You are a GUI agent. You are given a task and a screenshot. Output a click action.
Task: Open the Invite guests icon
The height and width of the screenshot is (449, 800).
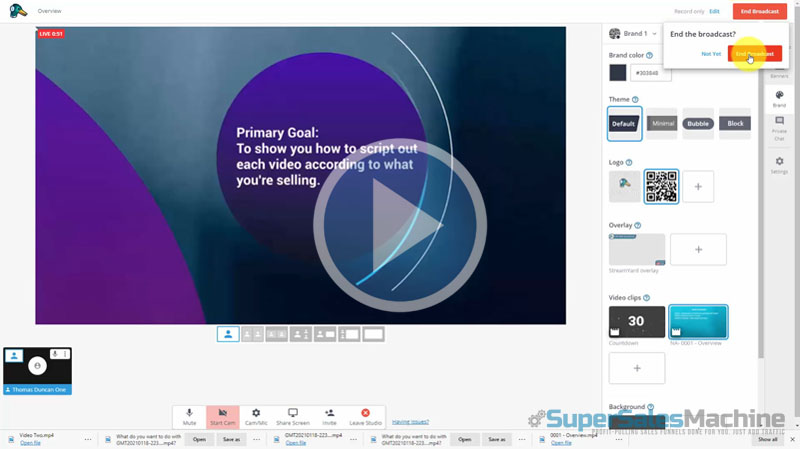(x=329, y=416)
